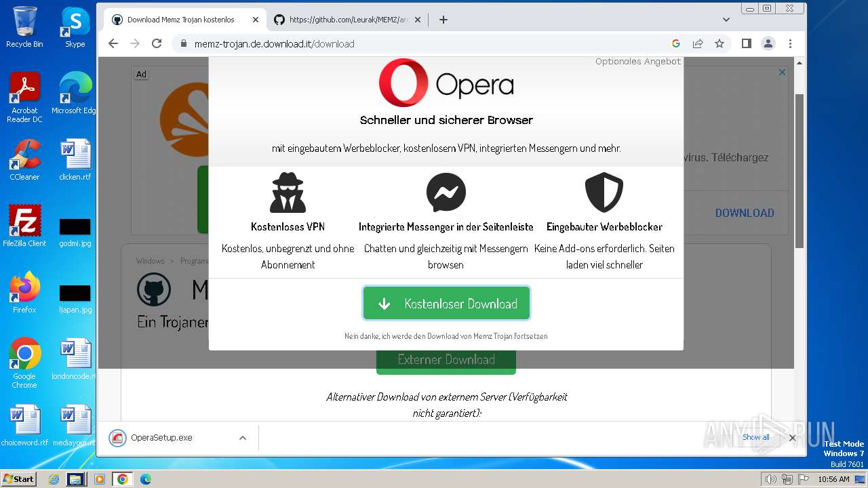Click the Kostenloser Download button
The image size is (868, 488).
(446, 304)
